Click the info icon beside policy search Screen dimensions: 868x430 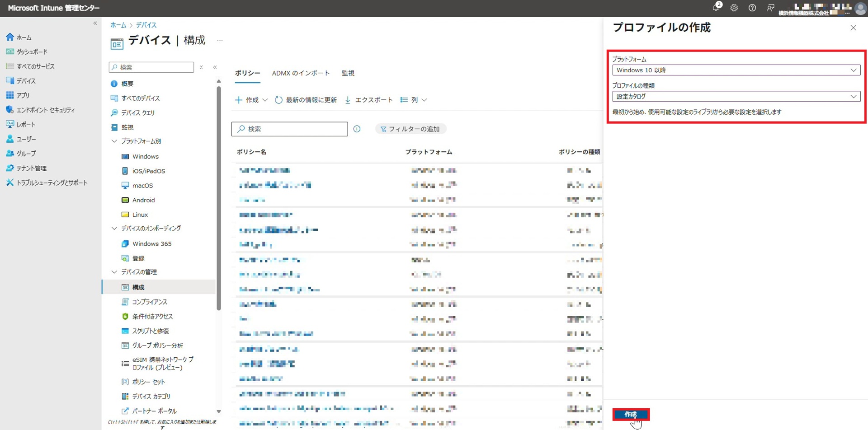point(357,129)
